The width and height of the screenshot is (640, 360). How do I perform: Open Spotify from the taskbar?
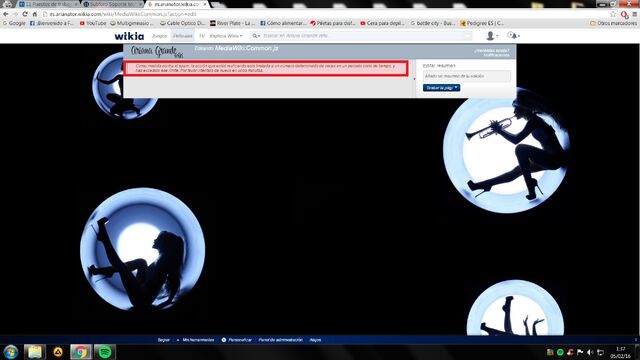click(105, 352)
